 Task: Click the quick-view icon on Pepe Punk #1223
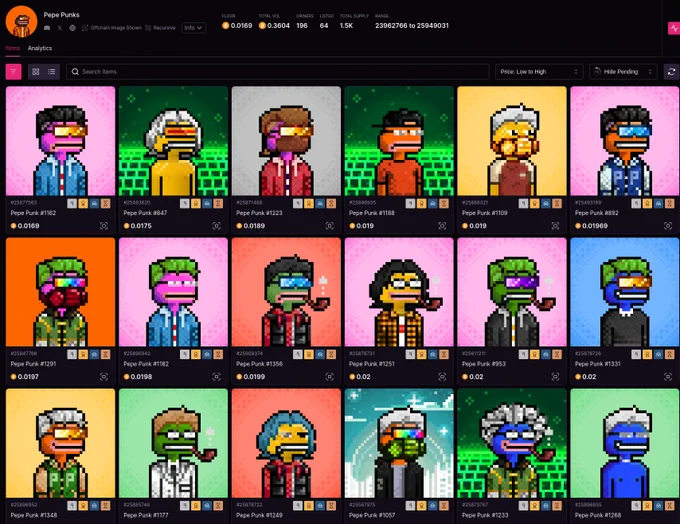click(330, 226)
